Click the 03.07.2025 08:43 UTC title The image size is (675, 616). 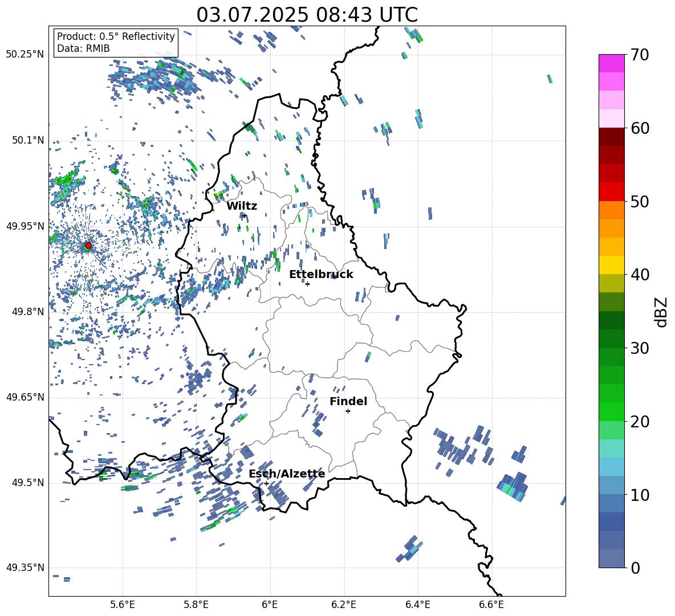[x=307, y=15]
